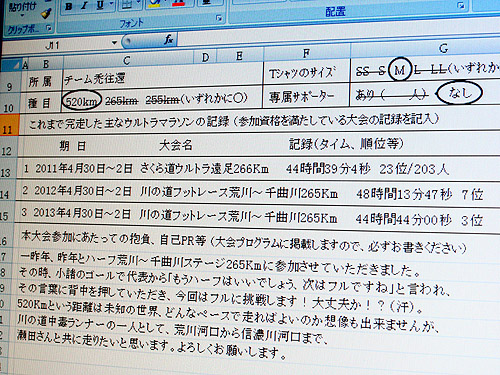
Task: Open the alignment (配置) dialog launcher
Action: [x=461, y=5]
